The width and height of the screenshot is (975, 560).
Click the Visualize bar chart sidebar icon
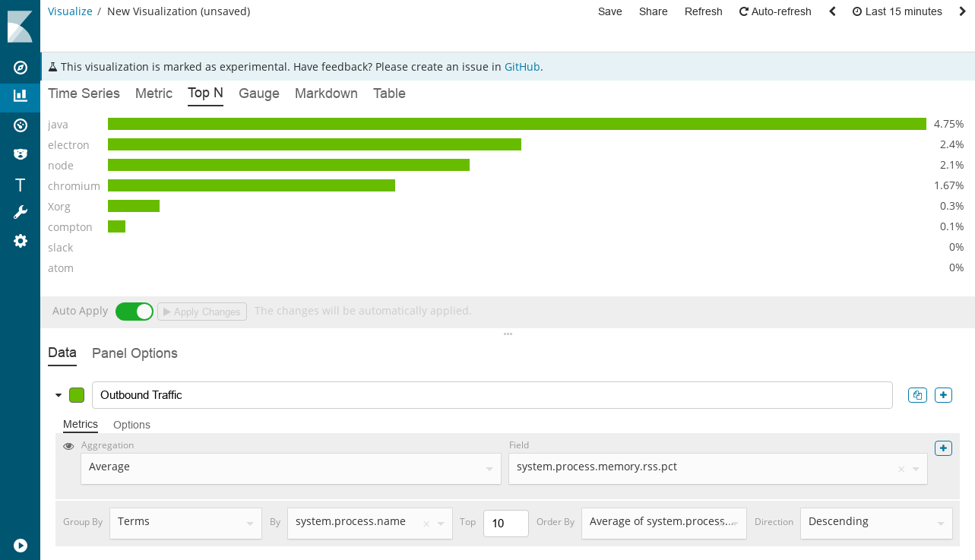click(x=21, y=96)
